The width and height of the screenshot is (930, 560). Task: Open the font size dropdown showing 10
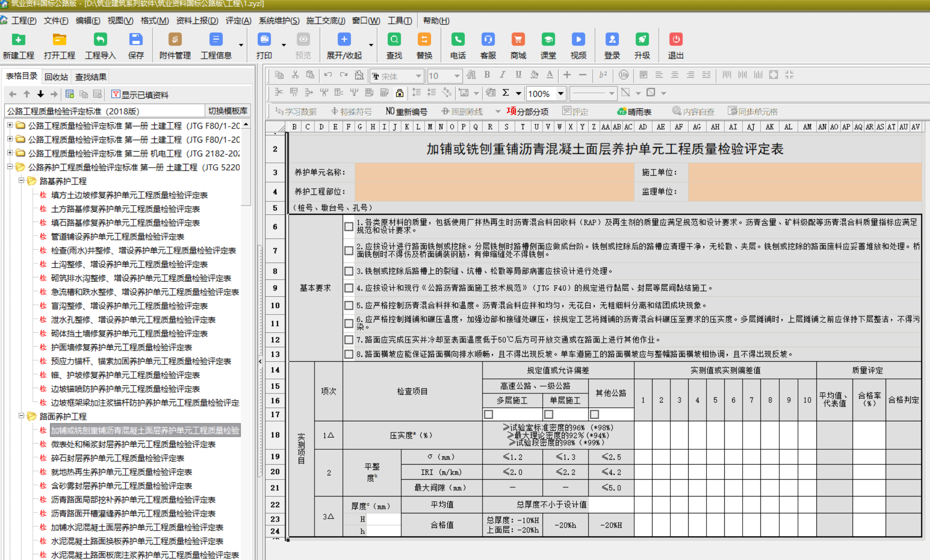point(457,76)
